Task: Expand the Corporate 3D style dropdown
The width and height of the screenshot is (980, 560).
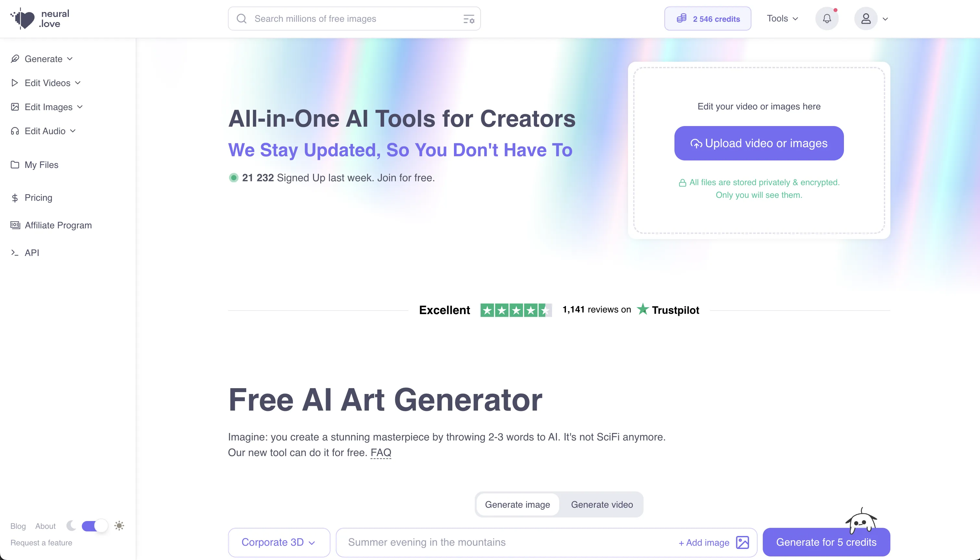Action: coord(279,542)
